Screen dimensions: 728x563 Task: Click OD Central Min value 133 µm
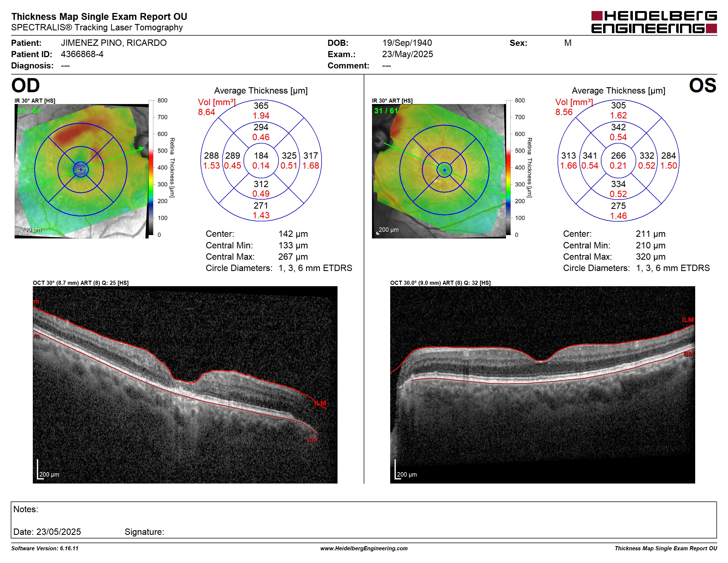(x=293, y=245)
